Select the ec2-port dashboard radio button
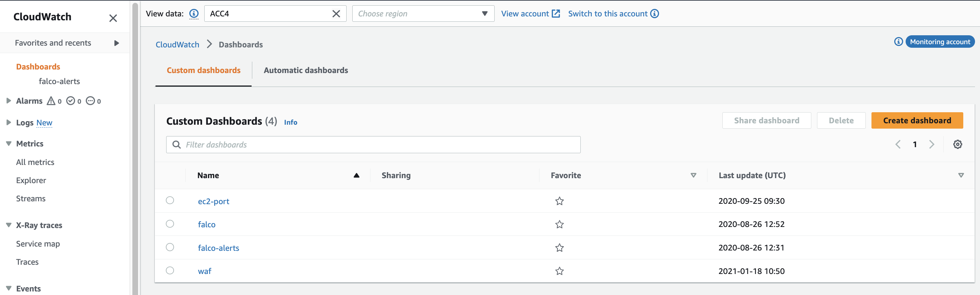 [x=170, y=201]
